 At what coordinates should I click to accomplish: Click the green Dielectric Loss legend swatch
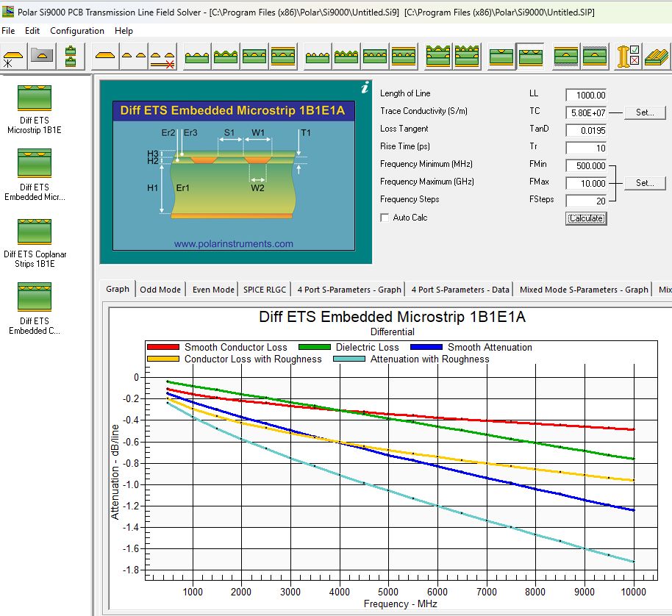click(315, 347)
